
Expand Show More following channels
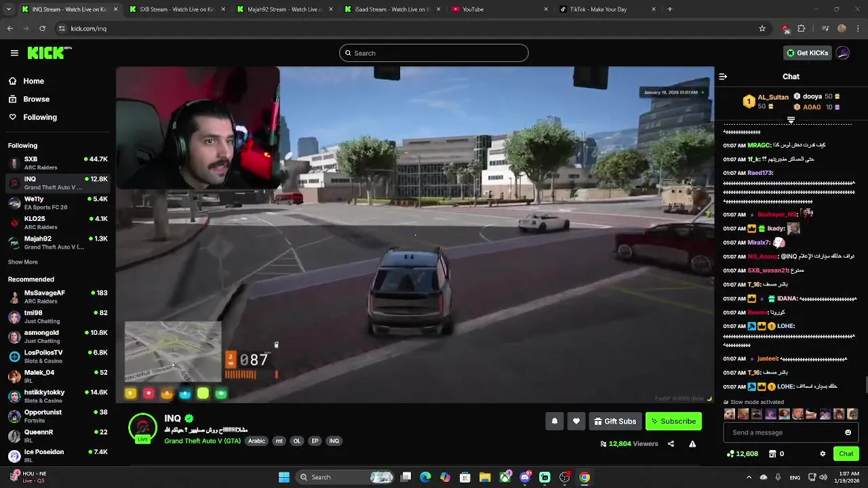click(23, 262)
